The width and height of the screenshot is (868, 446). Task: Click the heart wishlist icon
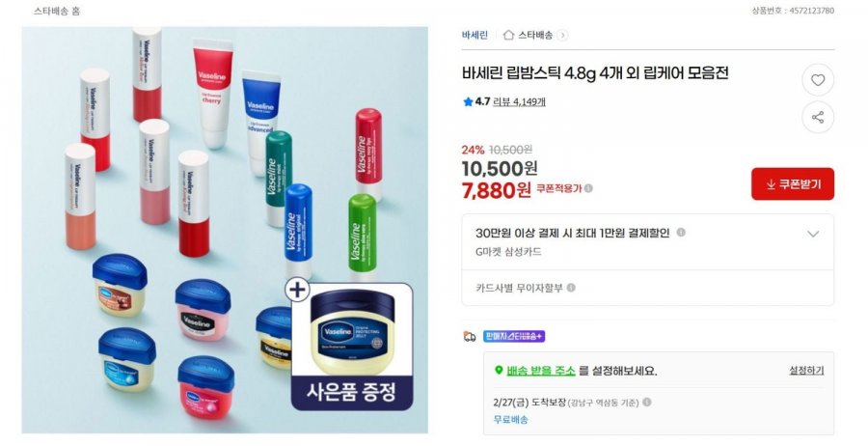pyautogui.click(x=818, y=80)
